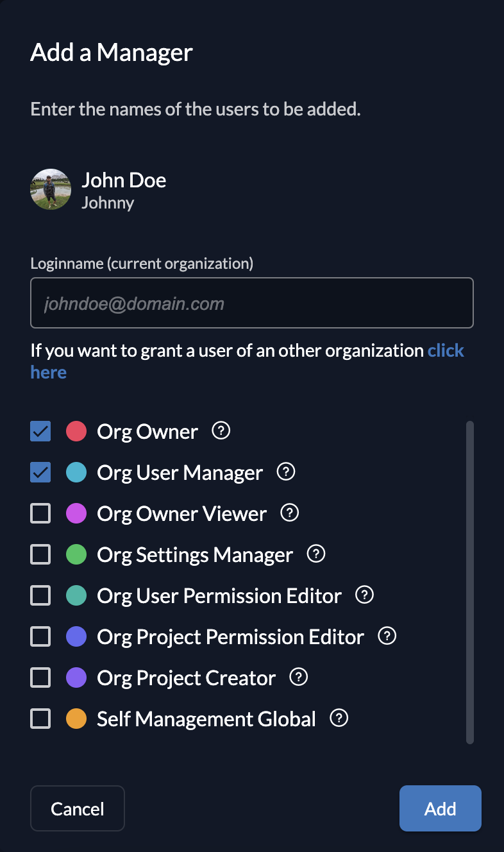Show info for Org Settings Manager role
This screenshot has width=504, height=852.
point(316,554)
